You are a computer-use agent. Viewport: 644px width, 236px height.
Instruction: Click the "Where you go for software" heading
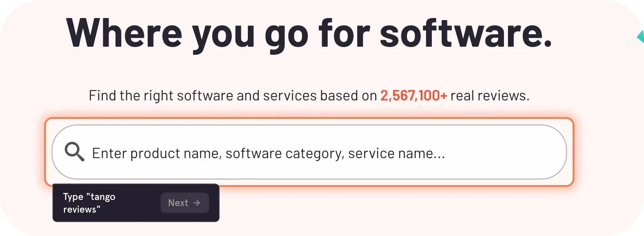pyautogui.click(x=310, y=33)
